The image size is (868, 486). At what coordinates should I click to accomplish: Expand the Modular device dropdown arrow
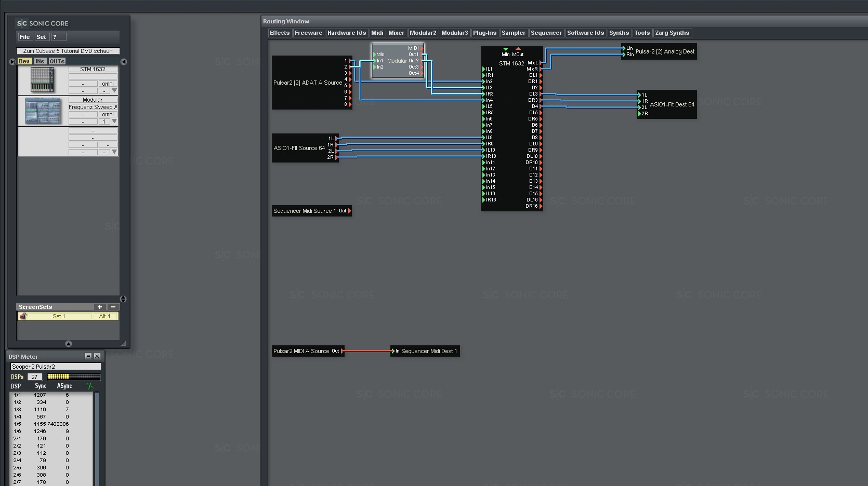pos(114,122)
